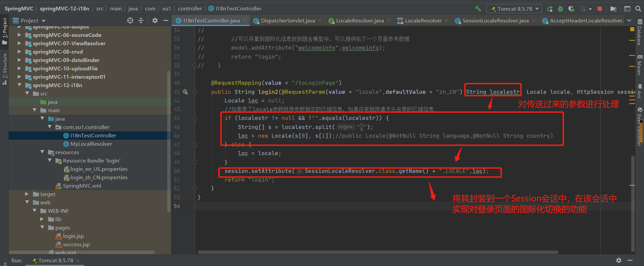The height and width of the screenshot is (266, 644).
Task: Toggle the 1: Project side tool window
Action: [x=4, y=31]
